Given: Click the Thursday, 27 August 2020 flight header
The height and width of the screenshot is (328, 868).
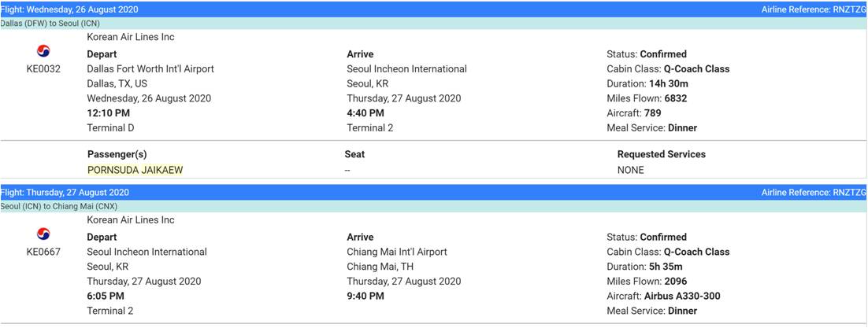Looking at the screenshot, I should point(65,193).
